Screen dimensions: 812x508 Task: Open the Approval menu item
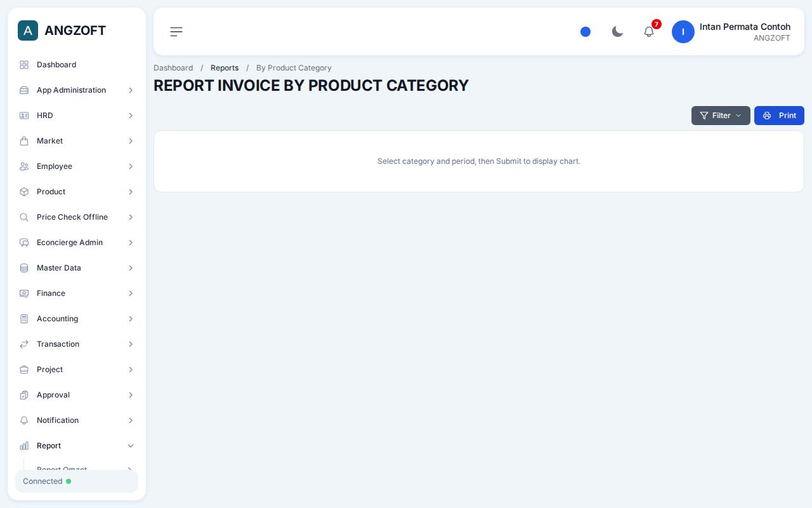(77, 395)
